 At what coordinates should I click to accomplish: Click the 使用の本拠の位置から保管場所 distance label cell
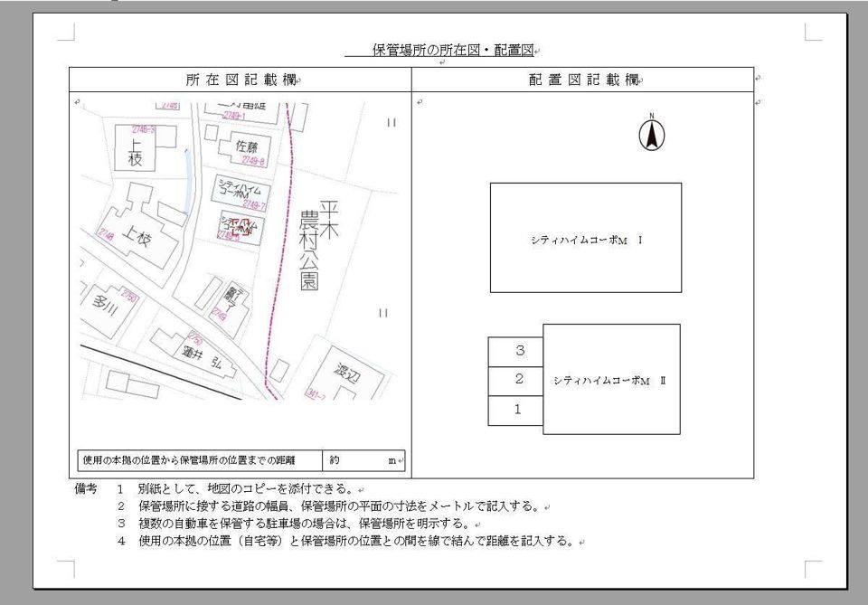[x=201, y=460]
